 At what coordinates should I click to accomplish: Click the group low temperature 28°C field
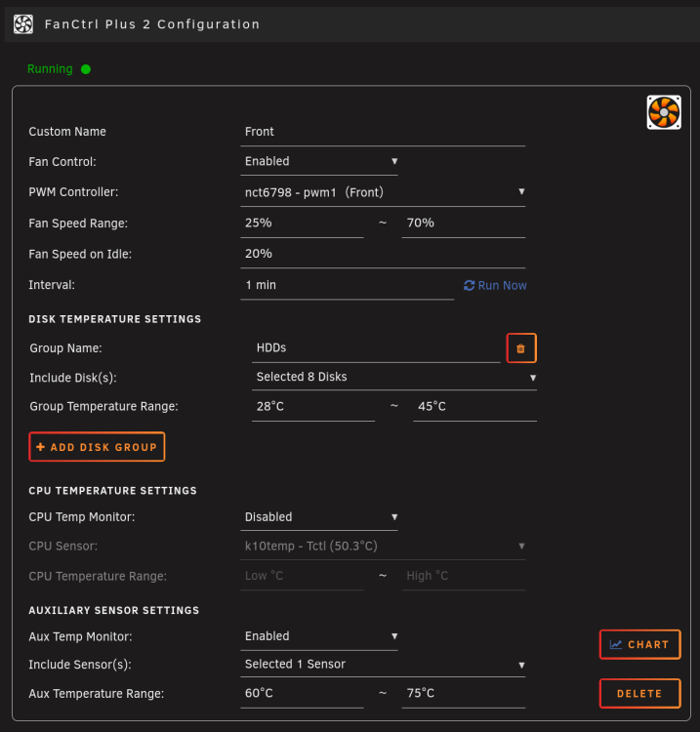pyautogui.click(x=313, y=407)
